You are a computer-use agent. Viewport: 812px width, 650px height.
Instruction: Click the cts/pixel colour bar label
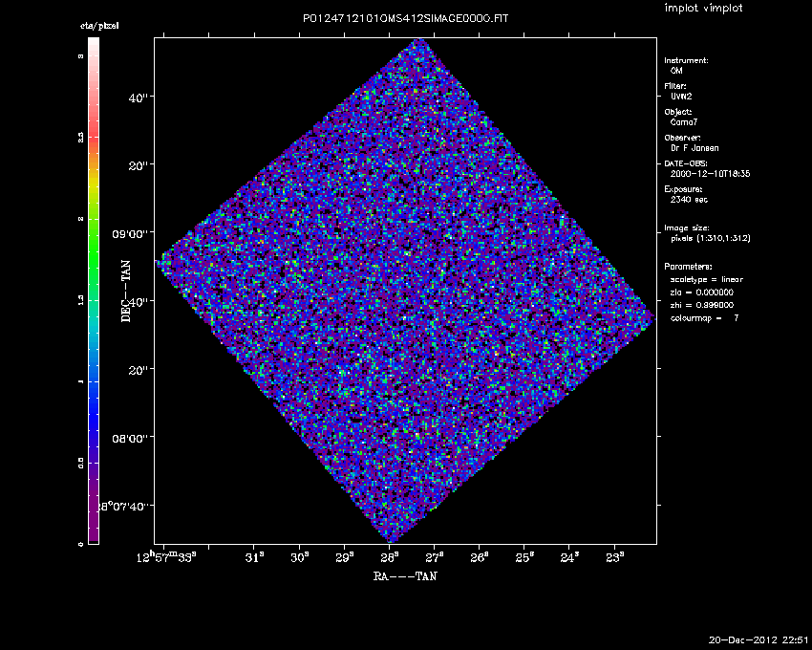(x=99, y=25)
